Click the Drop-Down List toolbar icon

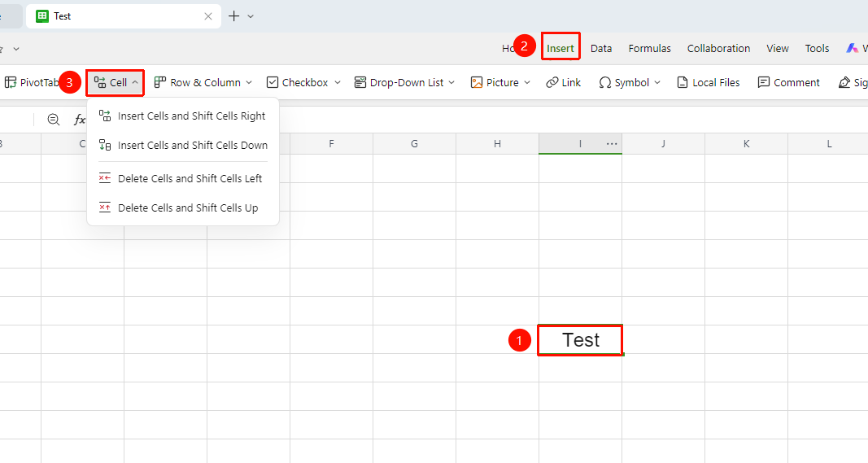pyautogui.click(x=360, y=82)
